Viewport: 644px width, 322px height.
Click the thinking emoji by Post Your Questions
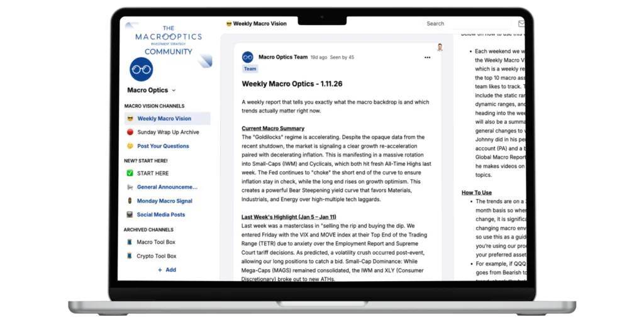[130, 146]
